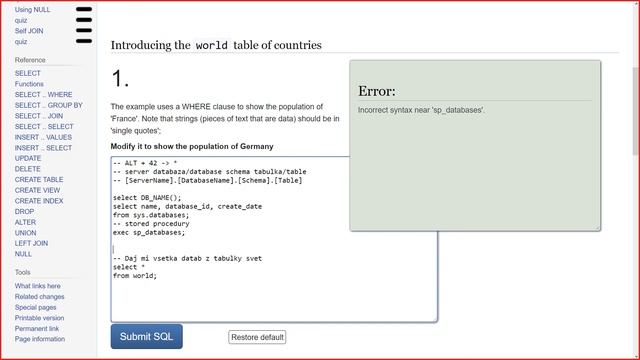Open the Printable version link
640x360 pixels.
pos(39,318)
